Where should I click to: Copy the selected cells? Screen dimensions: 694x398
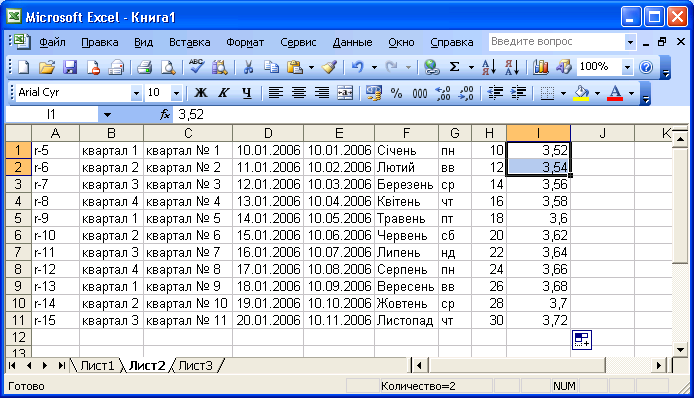coord(271,67)
